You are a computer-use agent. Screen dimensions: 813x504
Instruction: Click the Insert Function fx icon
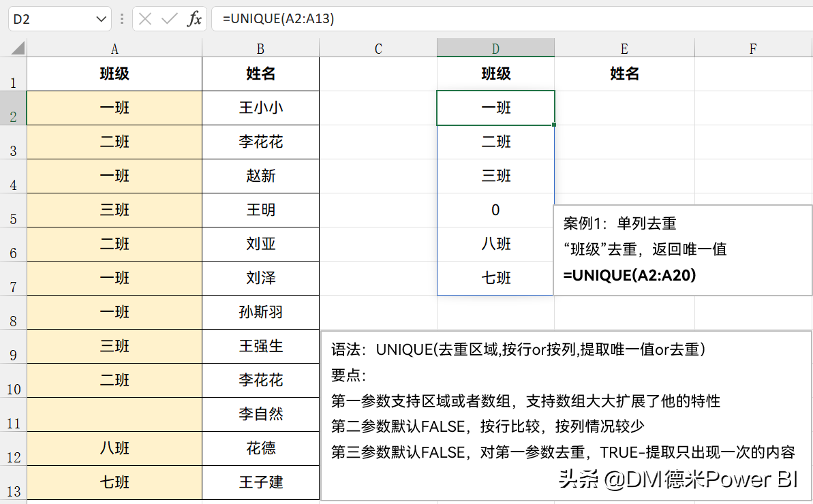click(194, 19)
